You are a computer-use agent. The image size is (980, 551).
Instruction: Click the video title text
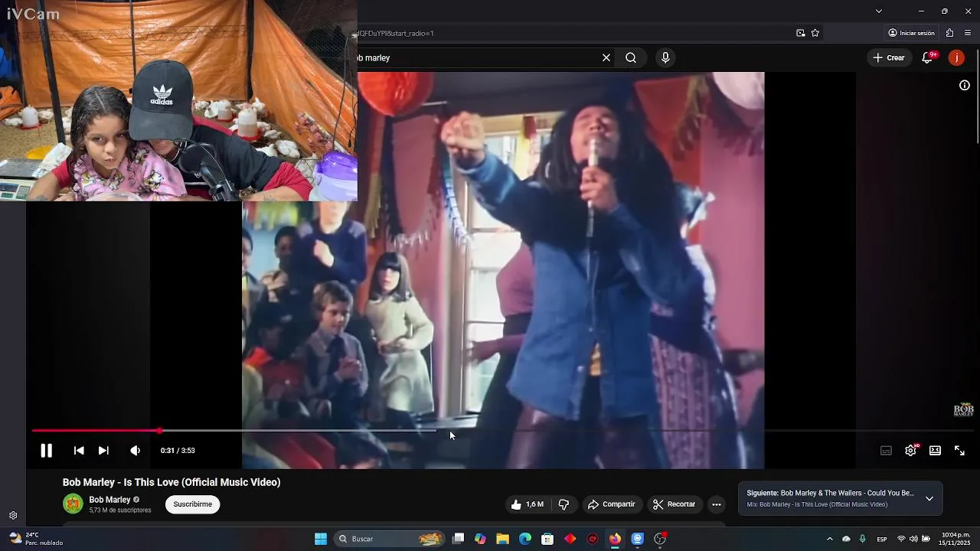171,482
